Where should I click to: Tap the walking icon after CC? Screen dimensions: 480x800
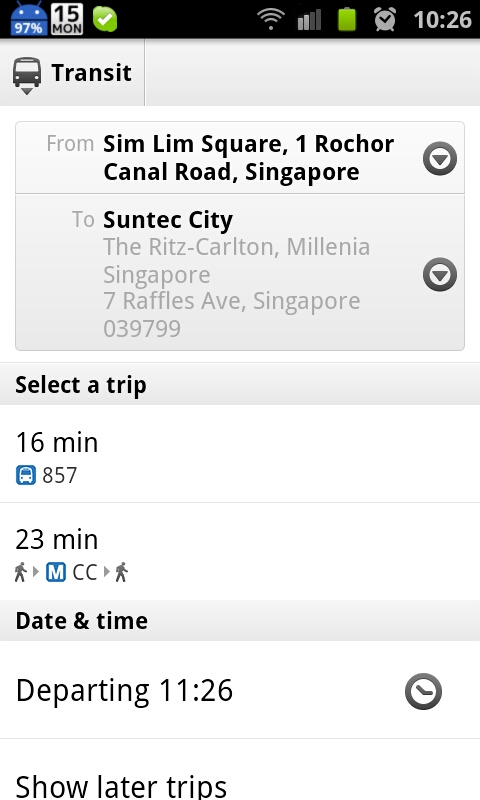(x=121, y=572)
